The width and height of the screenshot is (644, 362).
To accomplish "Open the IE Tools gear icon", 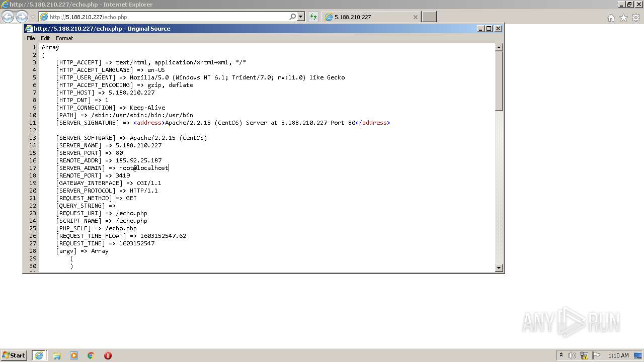I will tap(636, 18).
